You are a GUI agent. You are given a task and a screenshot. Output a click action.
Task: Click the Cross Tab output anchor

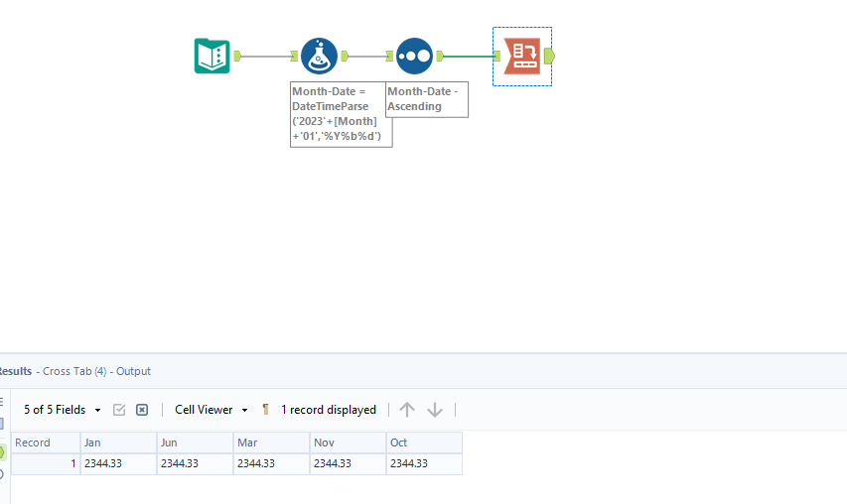(549, 57)
